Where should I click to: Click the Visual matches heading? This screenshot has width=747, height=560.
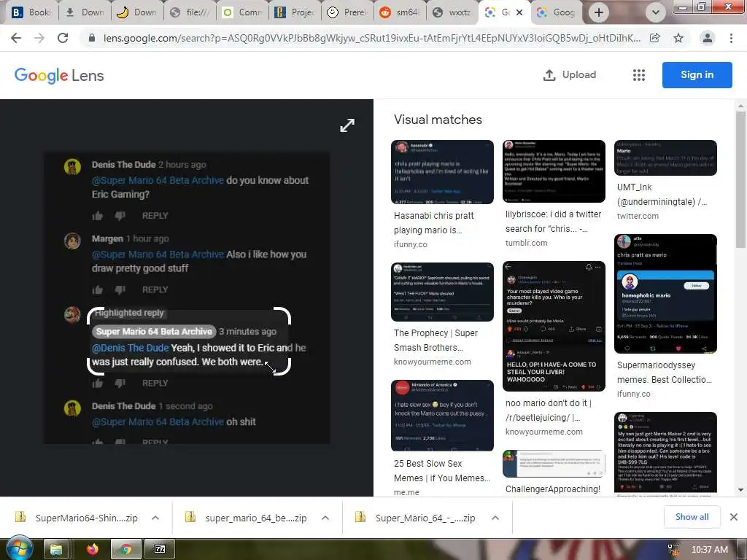click(x=438, y=120)
